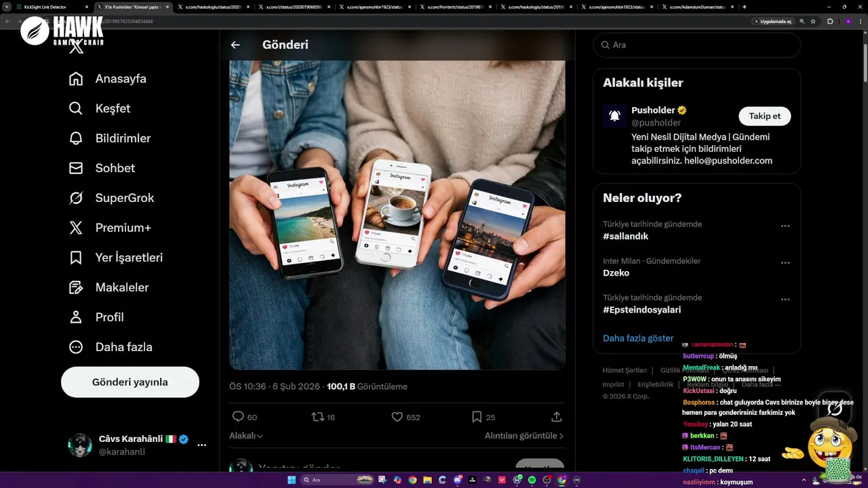Open new browser tab with plus
Image resolution: width=868 pixels, height=488 pixels.
[x=745, y=7]
